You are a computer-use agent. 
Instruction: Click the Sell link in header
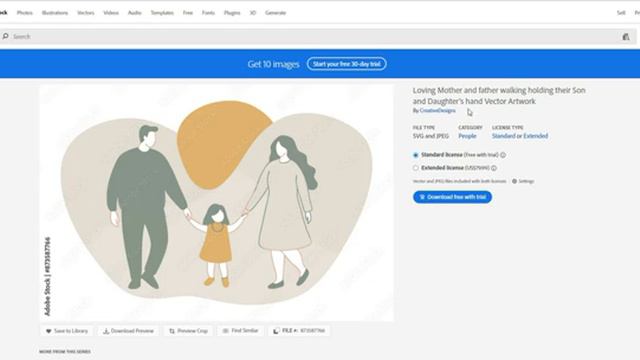click(x=621, y=13)
